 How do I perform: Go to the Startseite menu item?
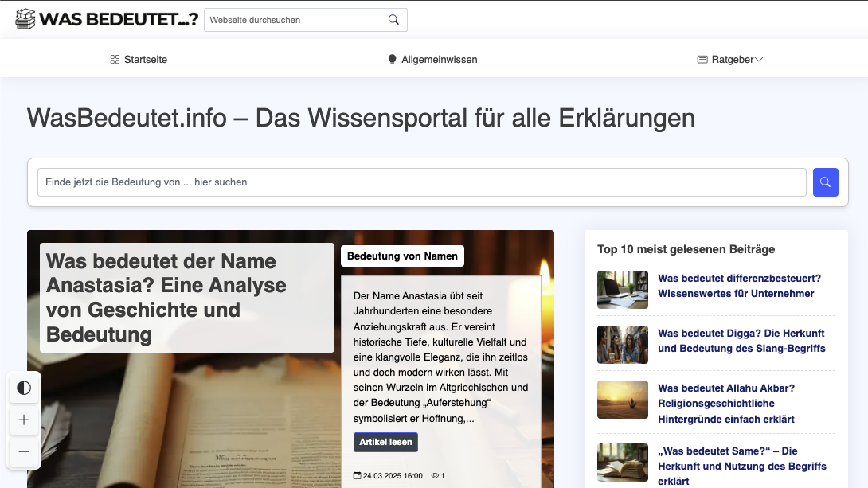pos(143,59)
